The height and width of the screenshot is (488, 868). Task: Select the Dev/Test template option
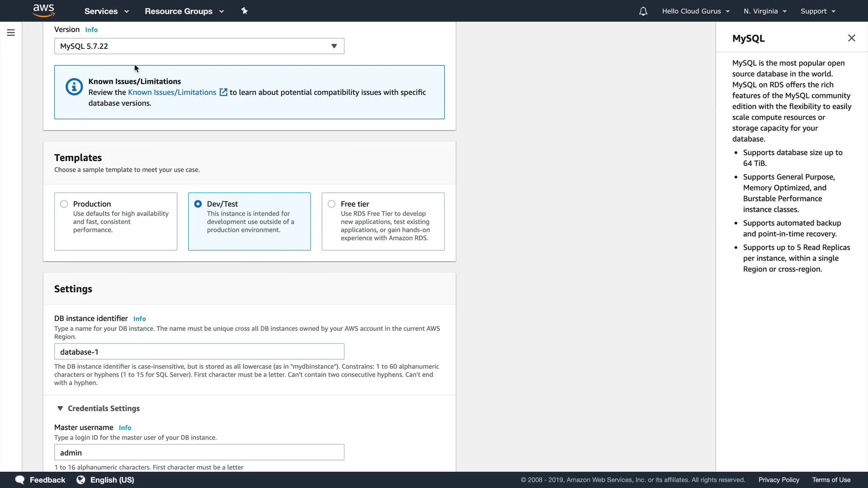[x=198, y=204]
